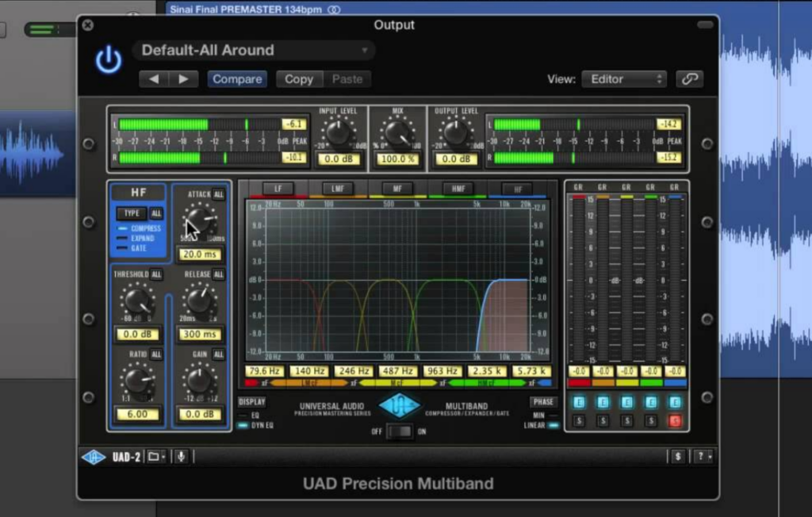Toggle the blue HF band enable E button
The height and width of the screenshot is (517, 812).
(x=675, y=403)
